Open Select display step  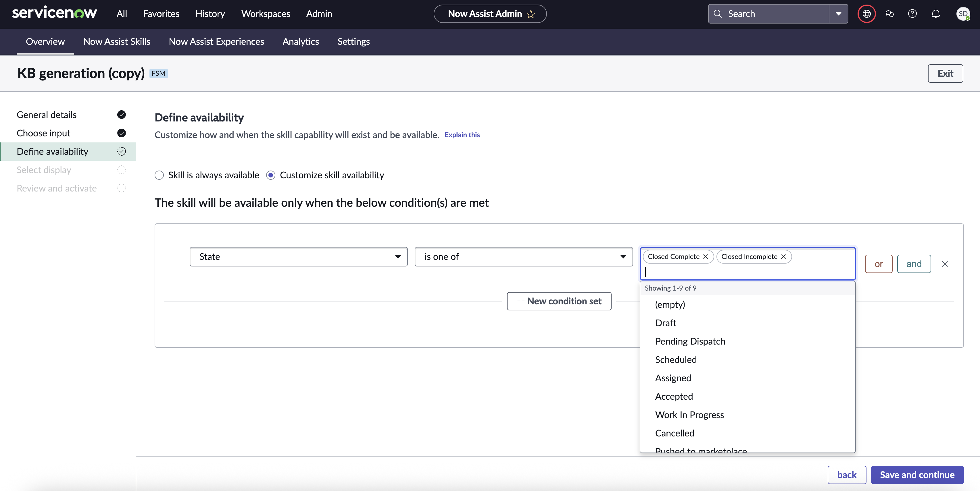68,170
